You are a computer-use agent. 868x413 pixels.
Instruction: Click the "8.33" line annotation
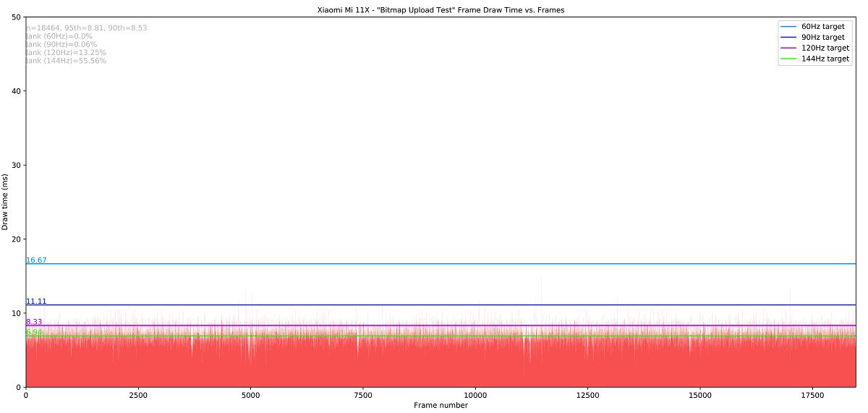click(34, 322)
